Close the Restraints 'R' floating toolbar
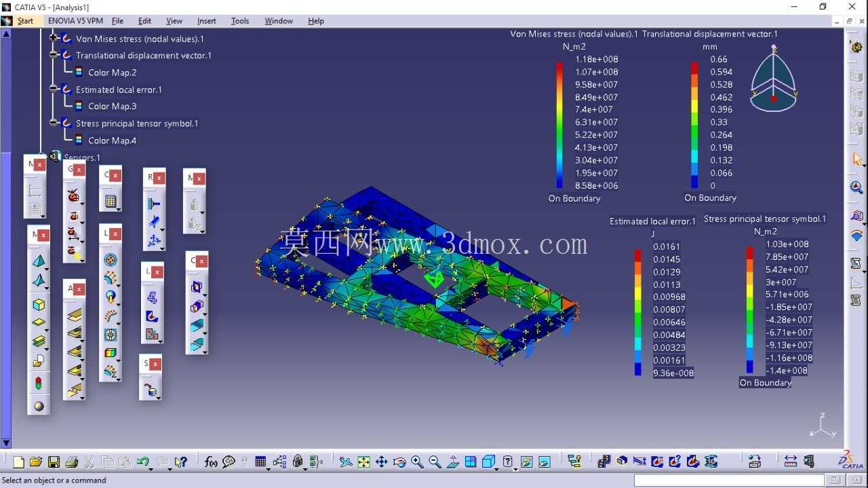This screenshot has width=868, height=488. [159, 178]
